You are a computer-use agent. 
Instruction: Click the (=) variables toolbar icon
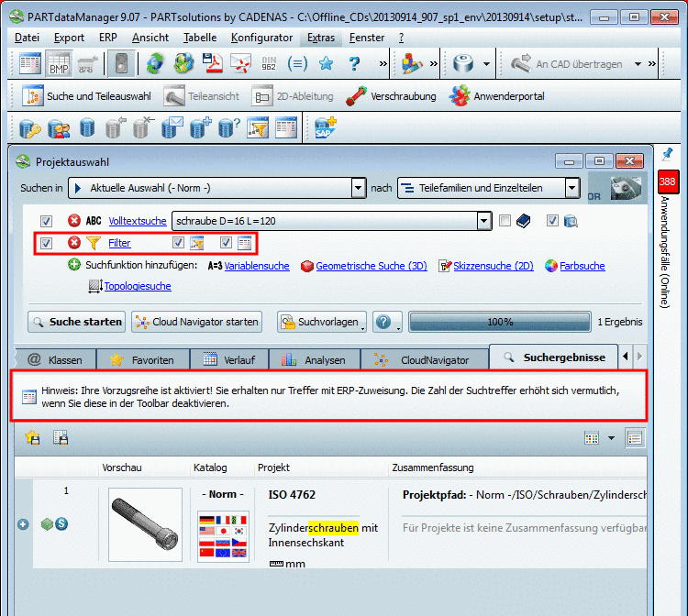tap(297, 63)
